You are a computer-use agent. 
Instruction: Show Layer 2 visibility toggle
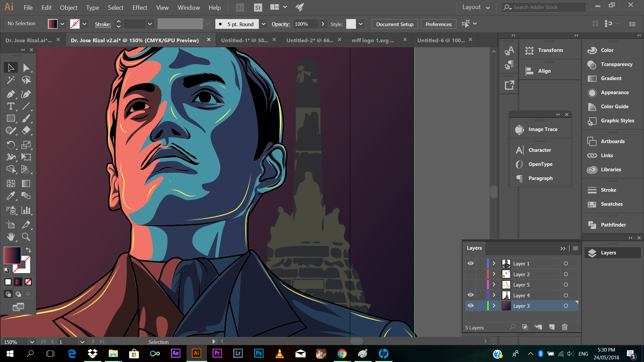click(x=471, y=274)
